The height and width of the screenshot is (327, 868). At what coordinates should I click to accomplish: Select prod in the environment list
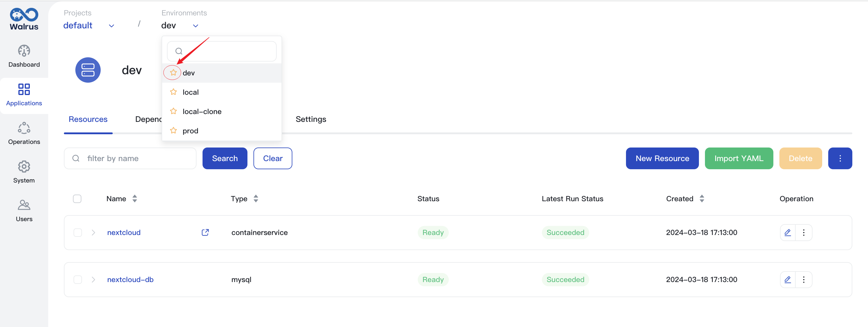pos(222,130)
